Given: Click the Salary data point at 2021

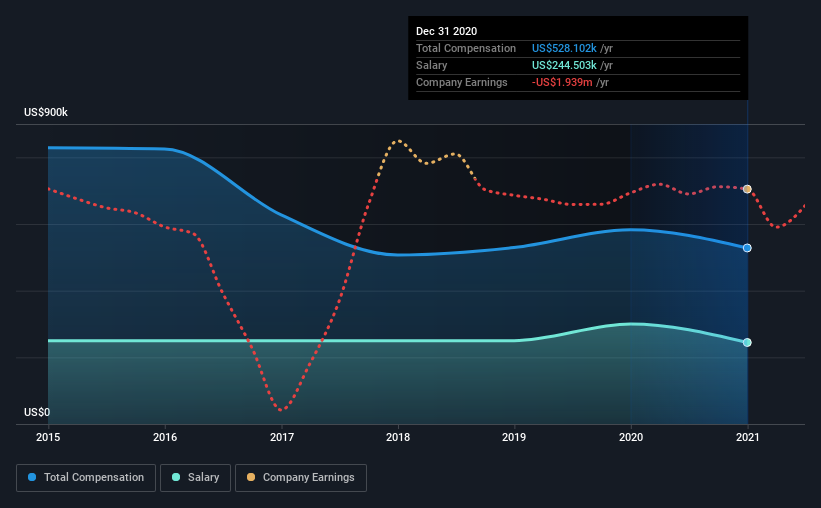Looking at the screenshot, I should (747, 343).
